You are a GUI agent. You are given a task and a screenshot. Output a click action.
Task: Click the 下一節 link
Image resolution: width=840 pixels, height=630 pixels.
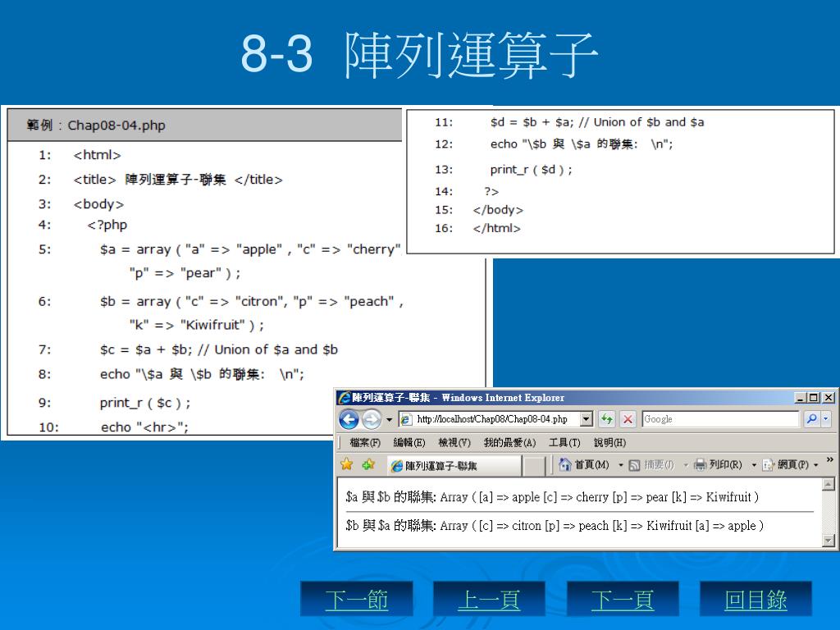click(357, 600)
